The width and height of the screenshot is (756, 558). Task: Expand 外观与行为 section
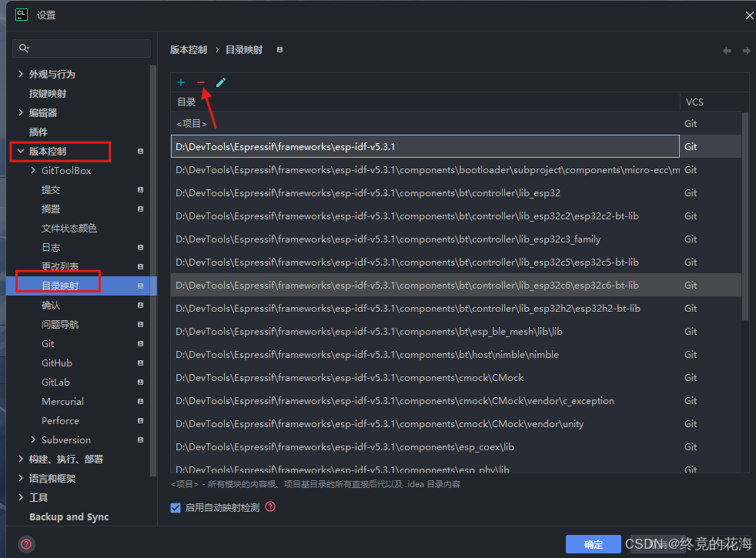tap(21, 74)
